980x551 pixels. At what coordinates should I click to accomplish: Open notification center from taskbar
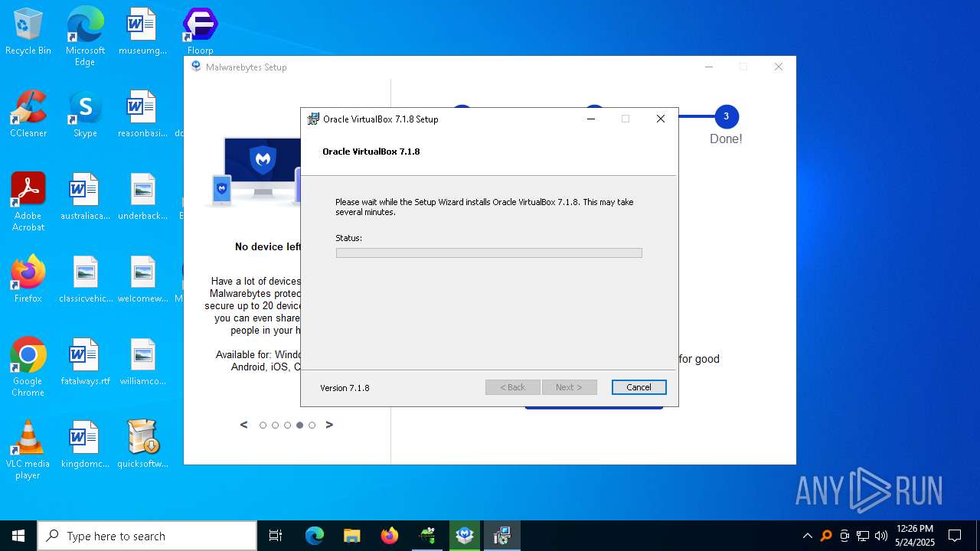tap(955, 536)
